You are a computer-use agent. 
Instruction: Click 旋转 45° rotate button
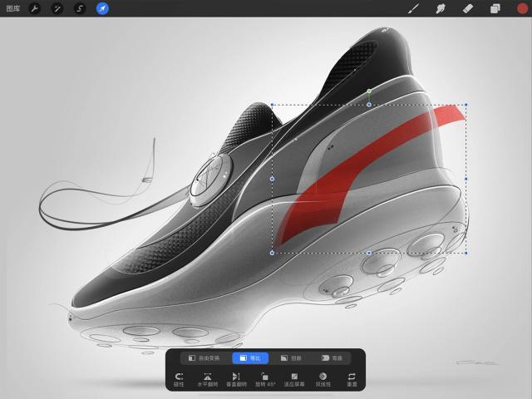pyautogui.click(x=265, y=380)
